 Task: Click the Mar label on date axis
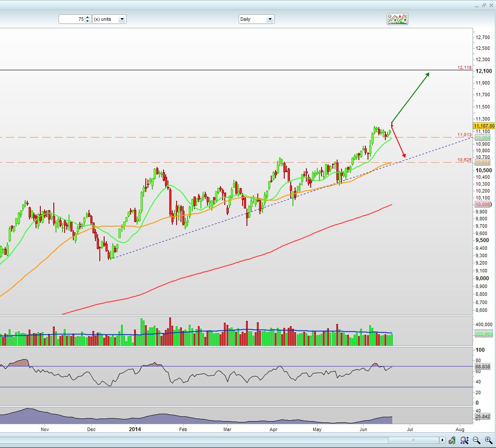click(x=227, y=429)
